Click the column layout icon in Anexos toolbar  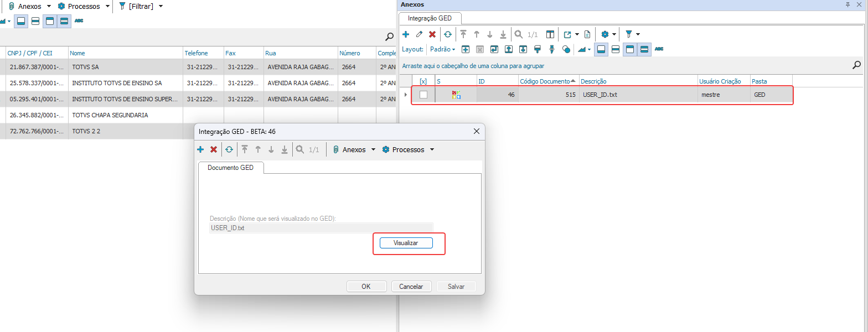point(550,34)
